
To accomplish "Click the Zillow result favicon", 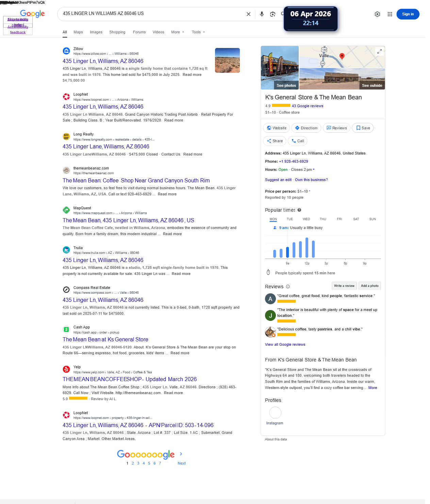I will (66, 51).
